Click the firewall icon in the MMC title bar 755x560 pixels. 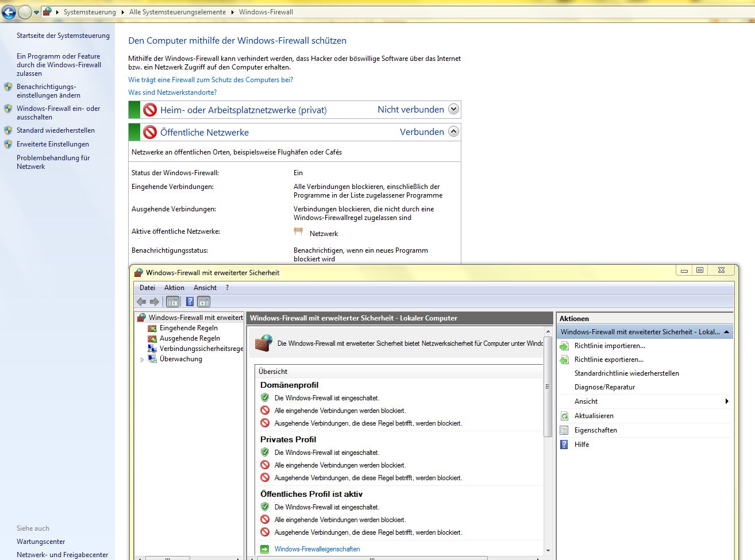click(x=138, y=272)
